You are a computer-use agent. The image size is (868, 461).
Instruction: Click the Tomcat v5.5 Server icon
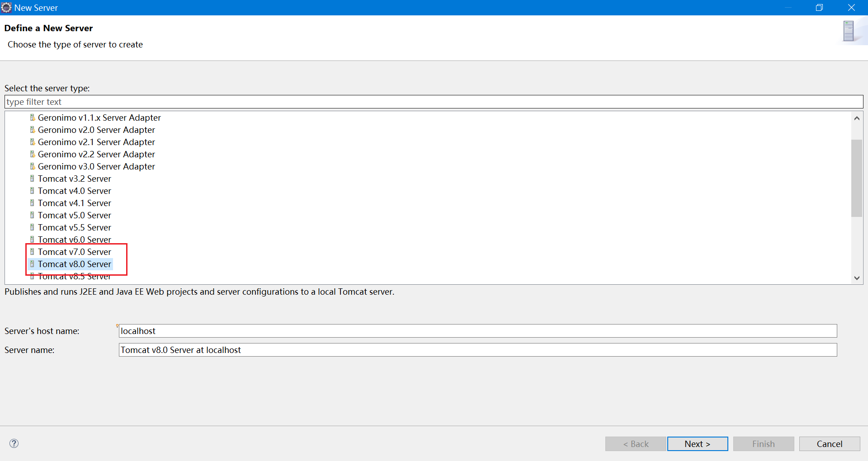tap(32, 227)
